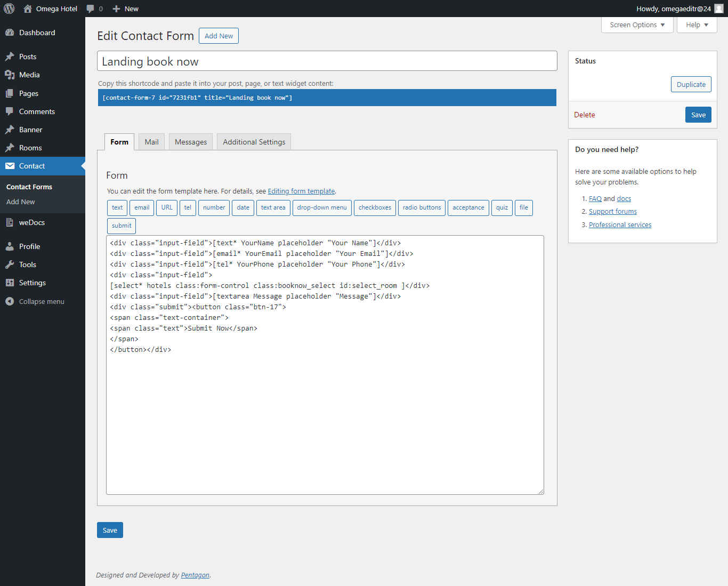Click the comments bubble icon in admin bar

pos(91,9)
